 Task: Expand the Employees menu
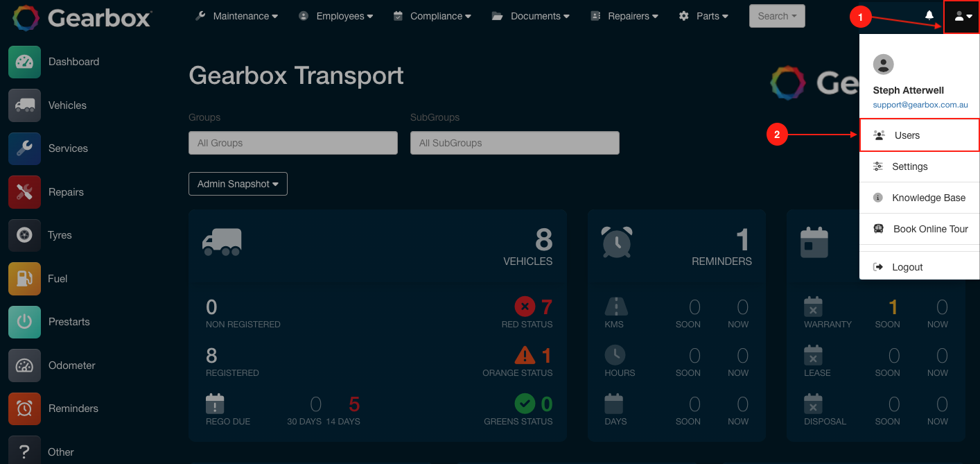click(x=335, y=16)
